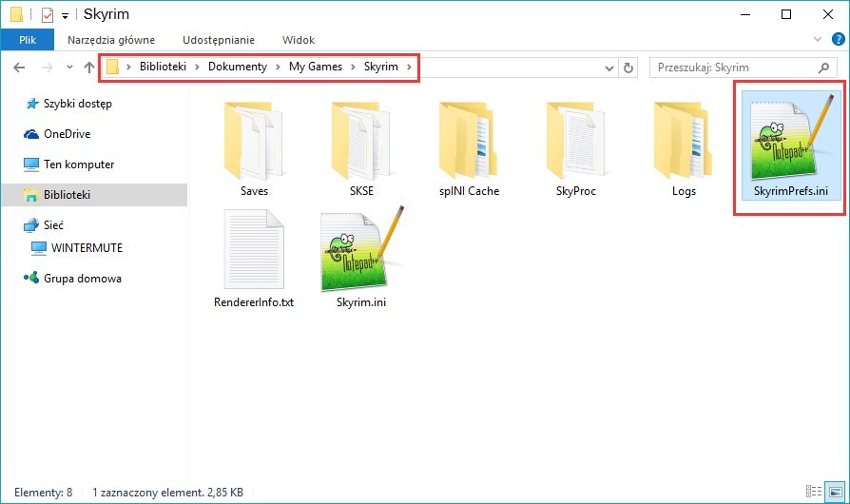Click the Saves folder name label

click(254, 191)
